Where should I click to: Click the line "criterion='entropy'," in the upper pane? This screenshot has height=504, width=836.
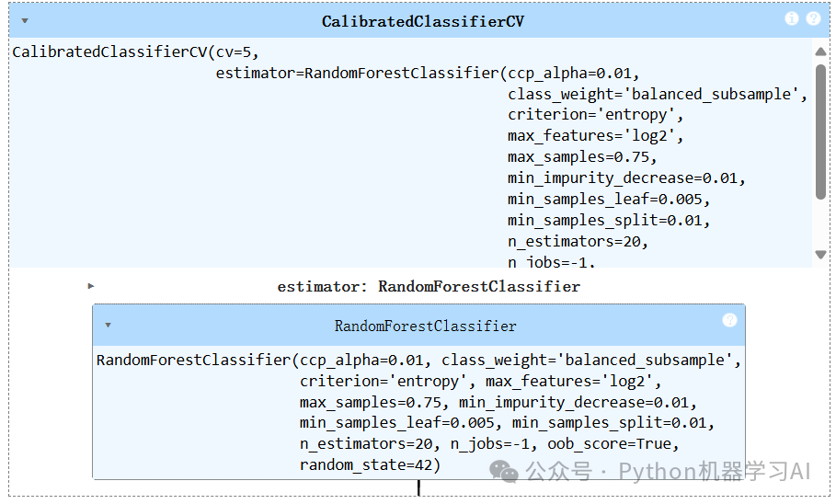tap(596, 115)
